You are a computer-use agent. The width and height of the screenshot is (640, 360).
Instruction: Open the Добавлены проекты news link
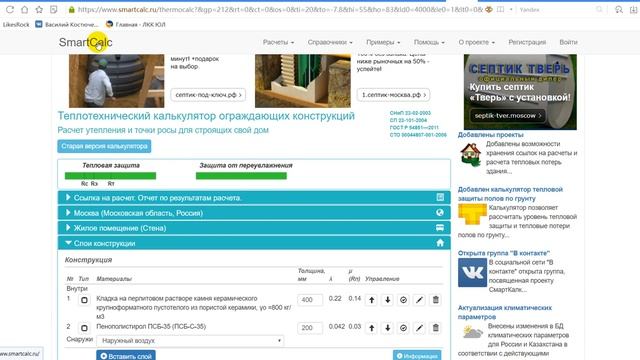coord(490,134)
